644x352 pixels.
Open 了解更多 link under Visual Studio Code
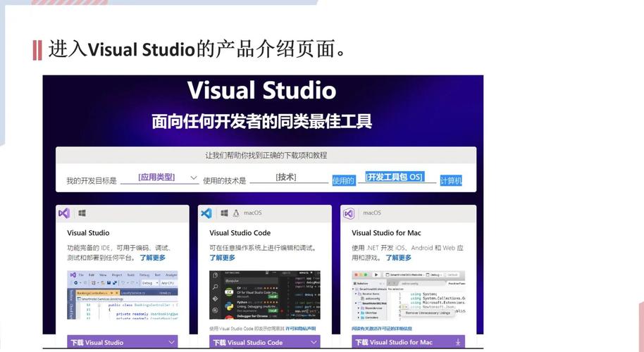point(222,258)
